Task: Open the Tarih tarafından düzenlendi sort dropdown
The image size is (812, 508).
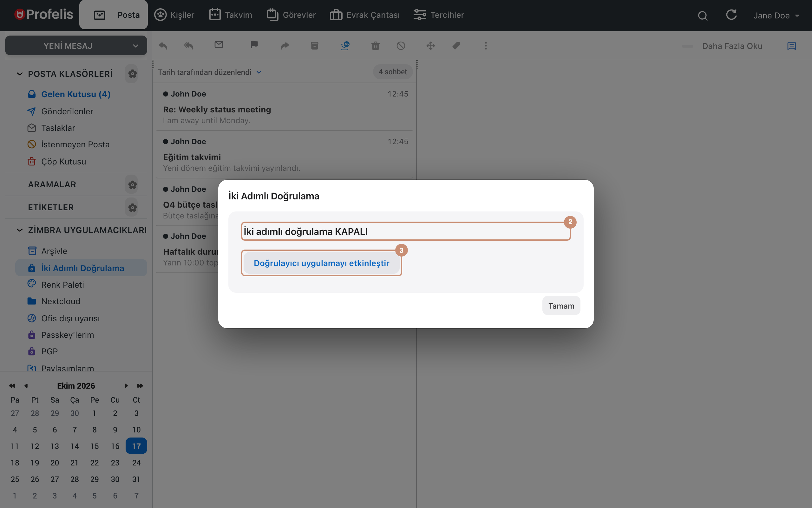Action: (209, 72)
